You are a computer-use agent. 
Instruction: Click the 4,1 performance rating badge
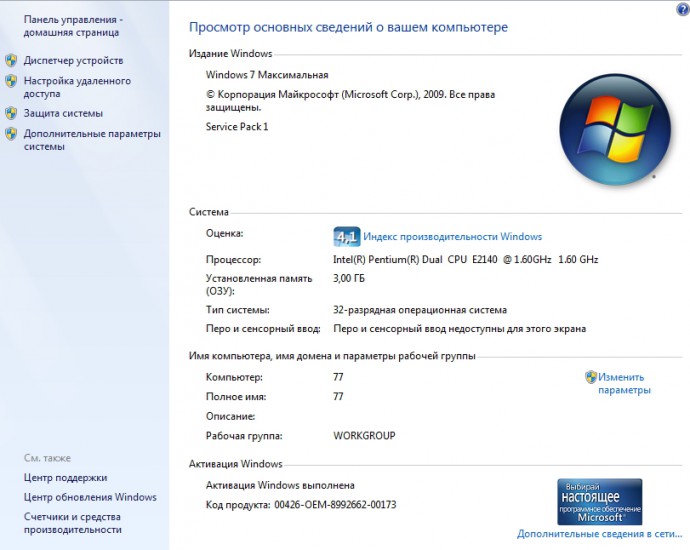(x=347, y=237)
